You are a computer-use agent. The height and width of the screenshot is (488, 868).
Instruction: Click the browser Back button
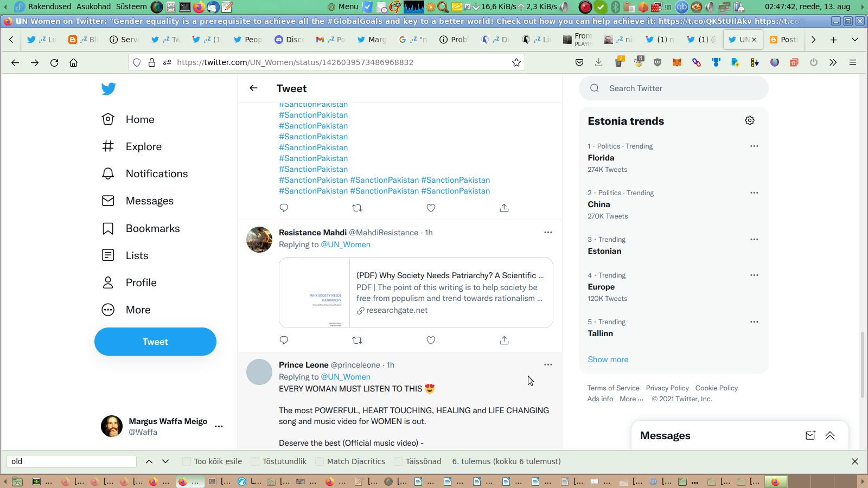[15, 62]
